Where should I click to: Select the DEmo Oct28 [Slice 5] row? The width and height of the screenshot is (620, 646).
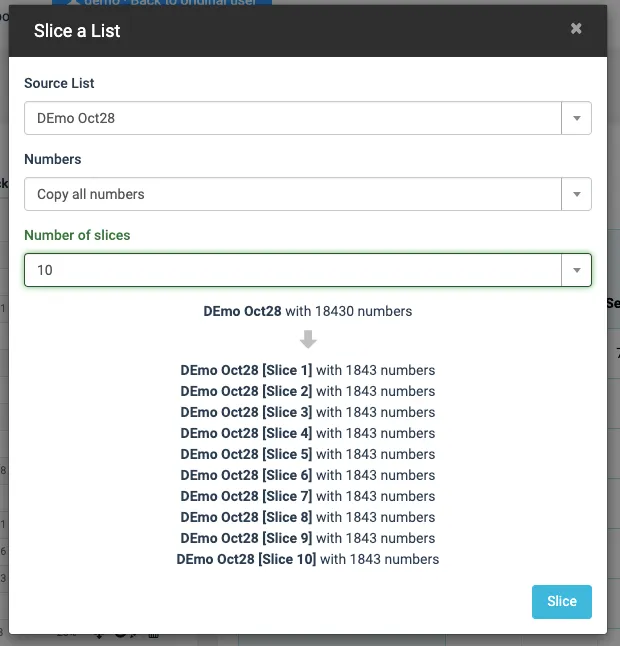click(x=308, y=454)
